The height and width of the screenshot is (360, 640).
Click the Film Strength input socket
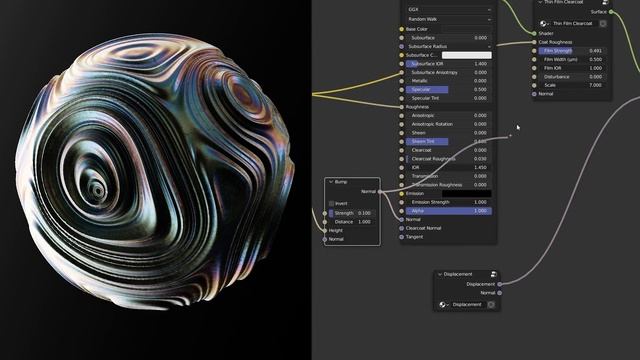534,51
